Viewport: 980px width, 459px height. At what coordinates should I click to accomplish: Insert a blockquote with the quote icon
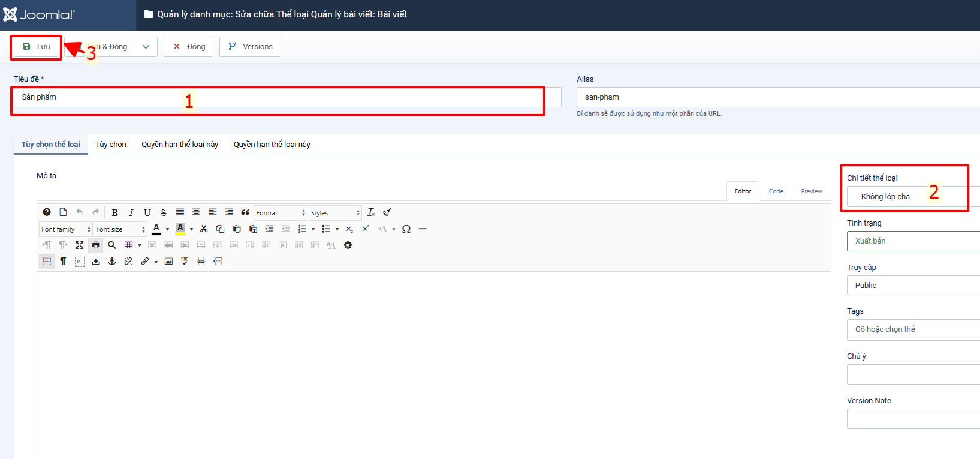245,213
